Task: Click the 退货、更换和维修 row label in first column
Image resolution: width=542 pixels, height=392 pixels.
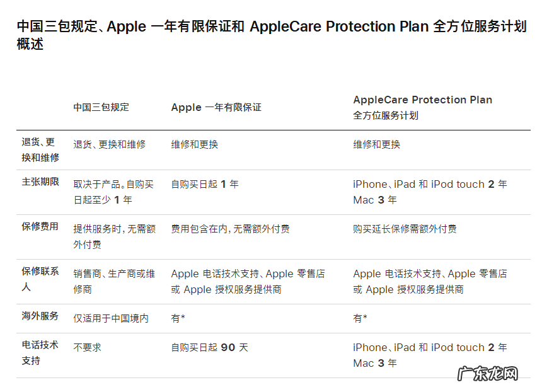Action: tap(40, 150)
